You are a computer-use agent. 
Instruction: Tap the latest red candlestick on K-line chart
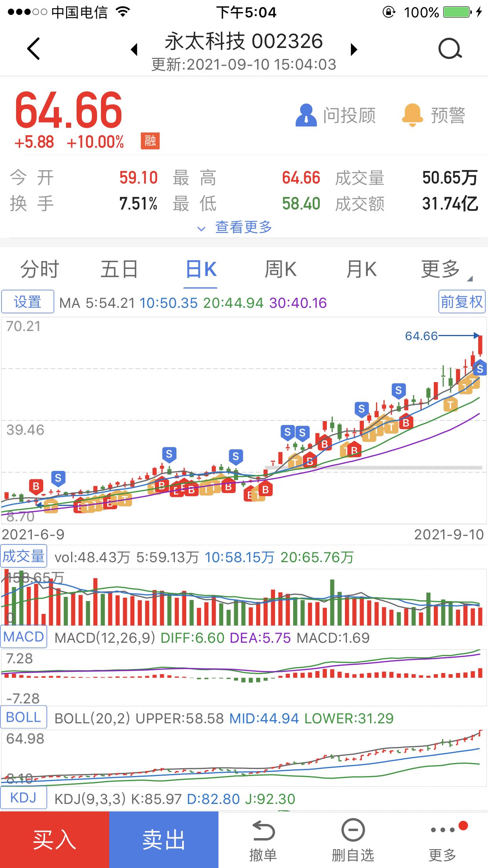480,345
